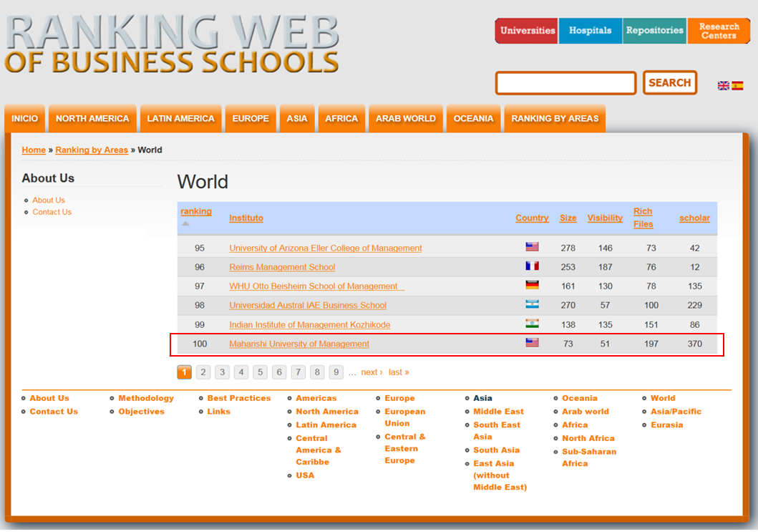Viewport: 758px width, 532px height.
Task: Click the SEARCH button
Action: 669,83
